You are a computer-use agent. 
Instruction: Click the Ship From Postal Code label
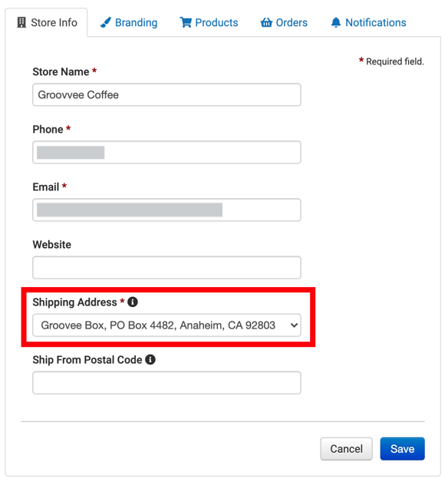pyautogui.click(x=87, y=360)
